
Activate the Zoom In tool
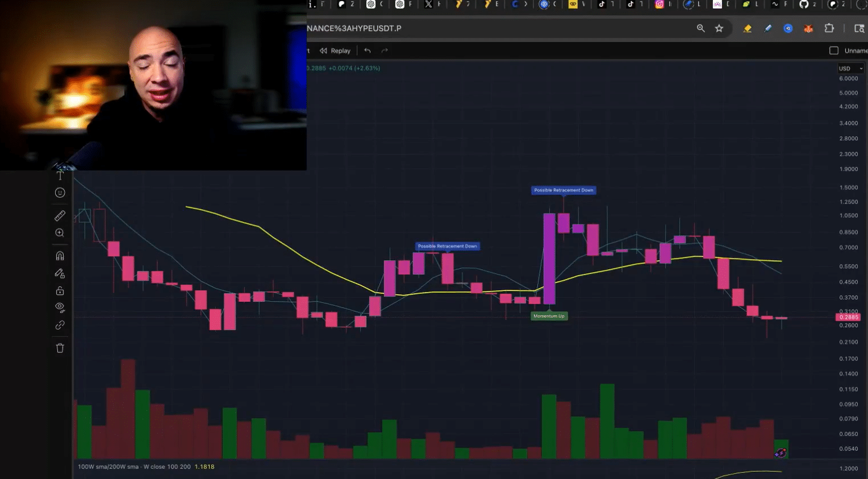(60, 233)
